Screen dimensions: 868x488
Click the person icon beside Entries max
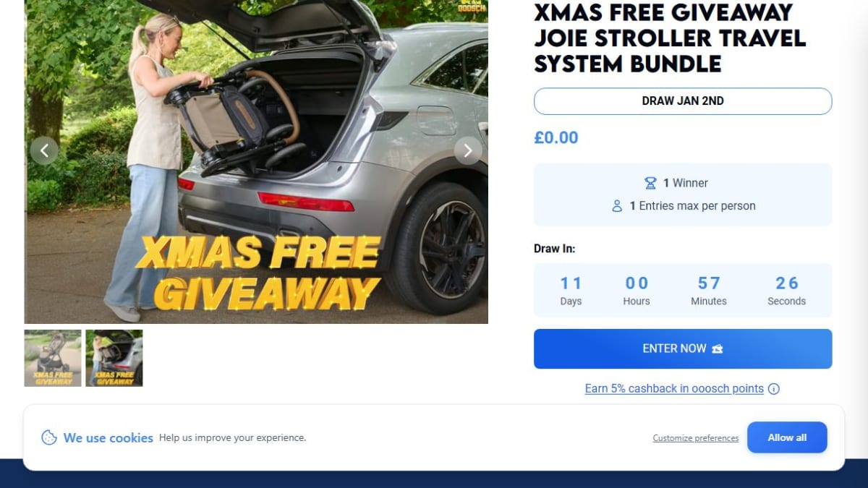point(617,206)
